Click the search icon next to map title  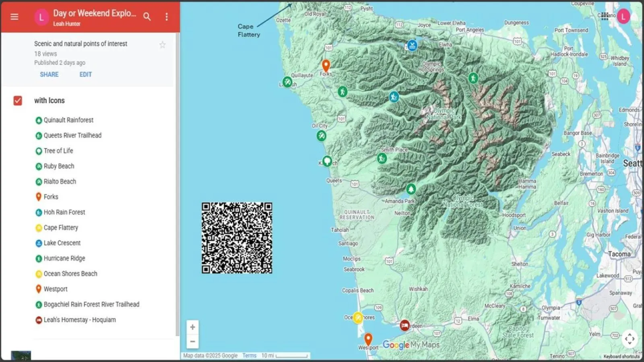(147, 16)
